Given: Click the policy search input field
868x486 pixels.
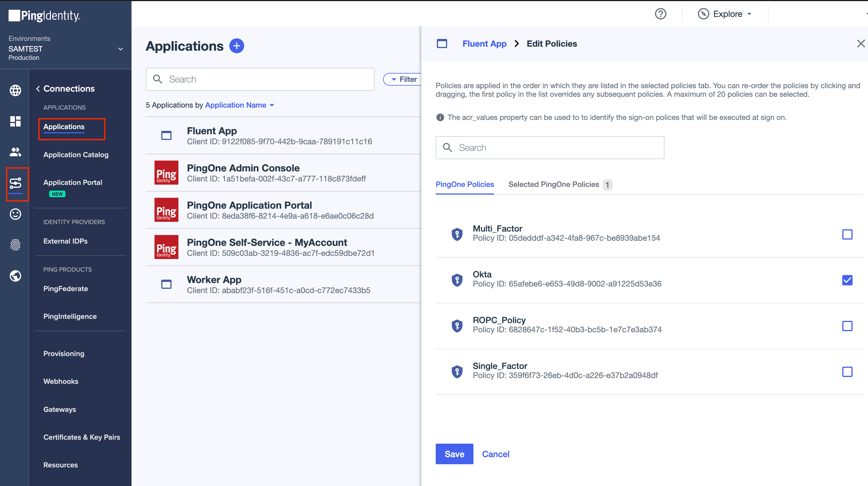Looking at the screenshot, I should (x=550, y=147).
